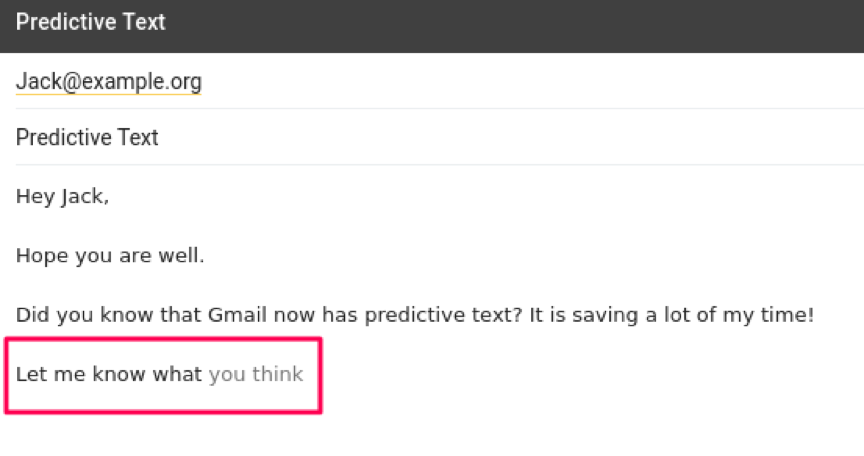Place cursor in the 'Hey Jack,' greeting line
This screenshot has width=864, height=456.
click(62, 197)
